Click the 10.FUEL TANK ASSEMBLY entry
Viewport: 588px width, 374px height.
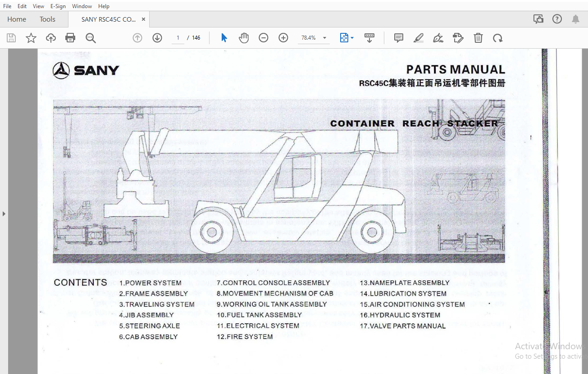(259, 315)
